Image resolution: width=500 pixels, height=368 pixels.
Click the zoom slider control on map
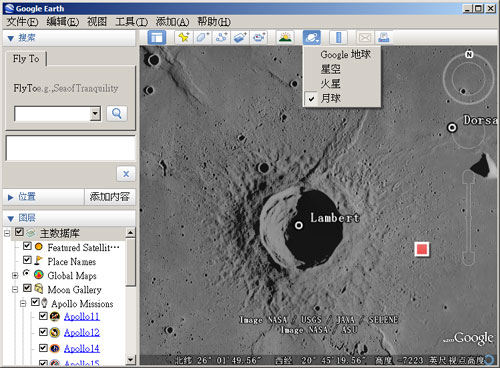[x=468, y=218]
